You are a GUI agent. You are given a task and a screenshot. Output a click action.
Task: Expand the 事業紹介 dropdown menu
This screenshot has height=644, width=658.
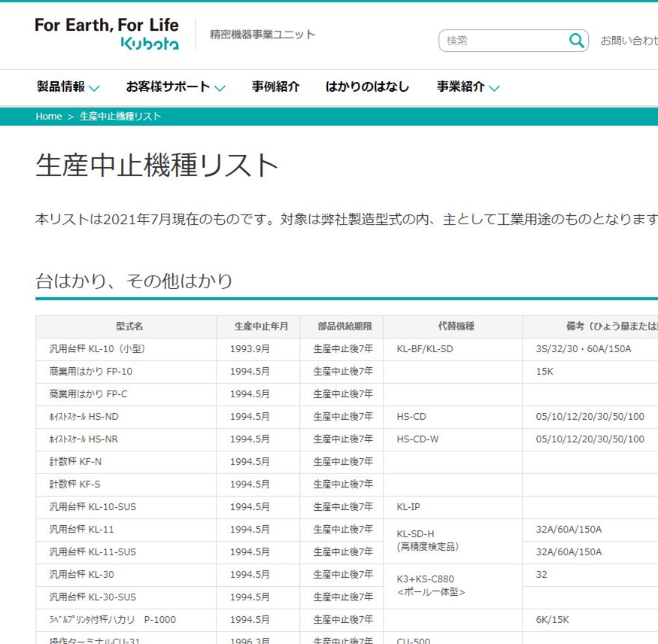pyautogui.click(x=468, y=87)
